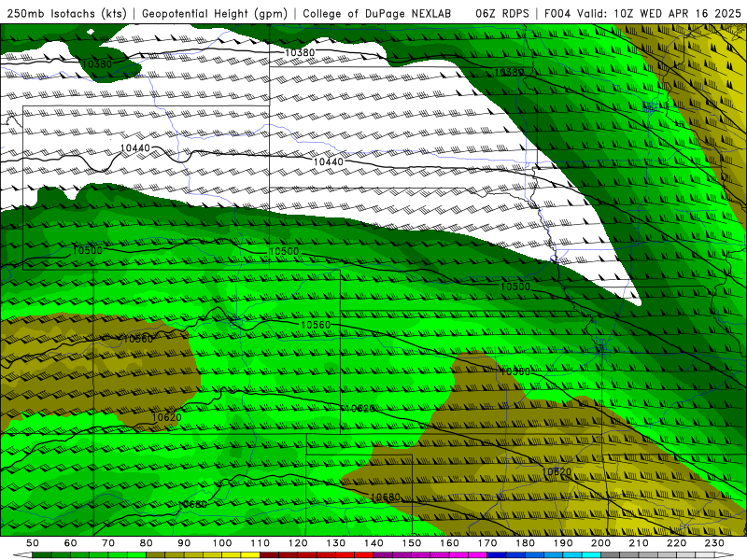
Task: Click the 220 value on the color scale
Action: tap(677, 543)
